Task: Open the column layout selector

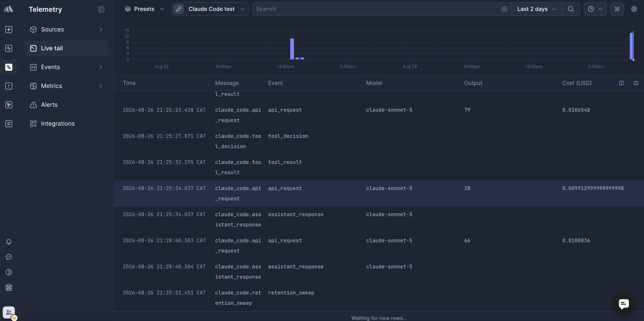Action: click(623, 83)
